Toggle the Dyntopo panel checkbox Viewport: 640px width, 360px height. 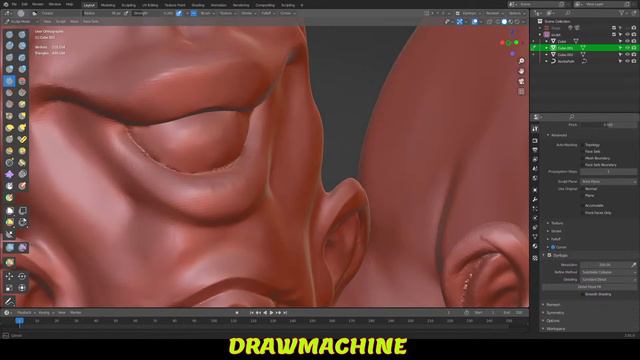tap(549, 255)
